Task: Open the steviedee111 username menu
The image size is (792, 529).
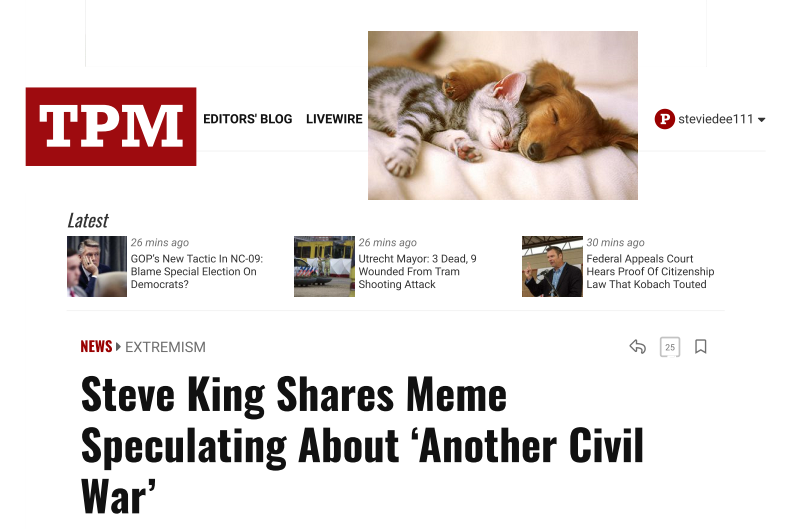Action: coord(715,119)
